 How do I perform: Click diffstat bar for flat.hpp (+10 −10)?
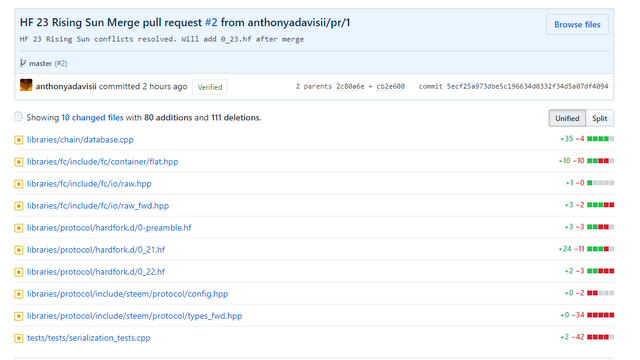tap(600, 161)
